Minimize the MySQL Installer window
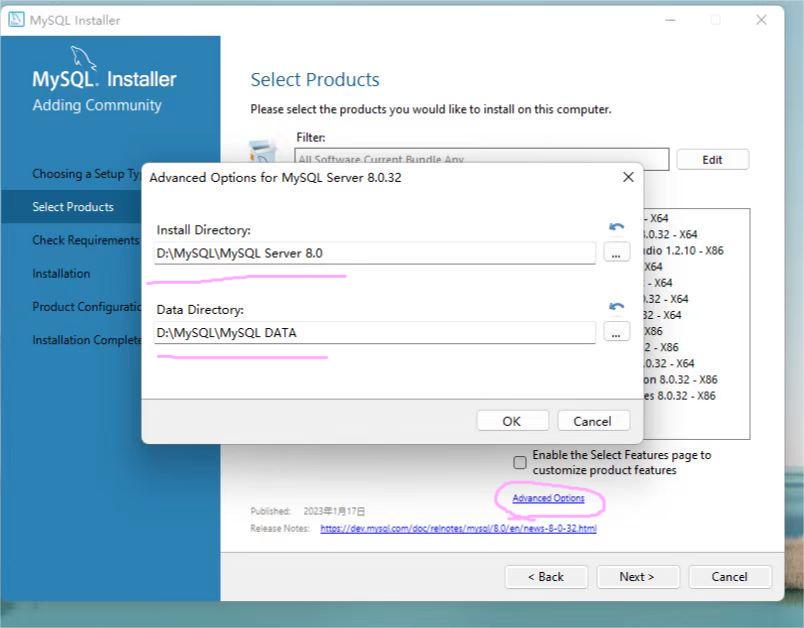Viewport: 804px width, 628px height. click(670, 20)
